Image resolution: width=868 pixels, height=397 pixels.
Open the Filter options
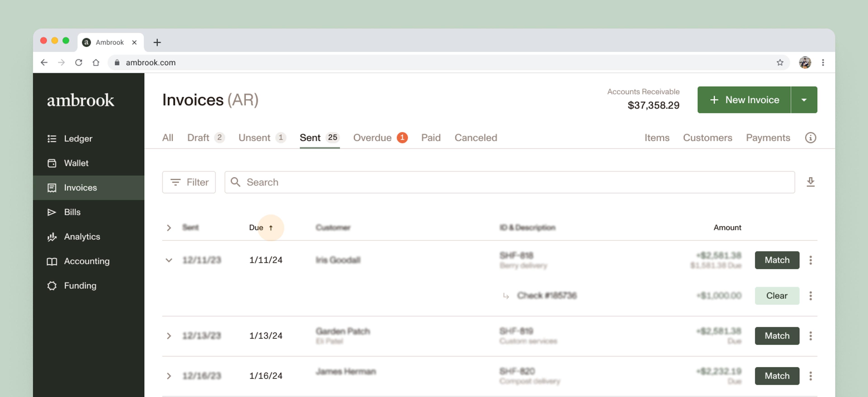(x=189, y=182)
